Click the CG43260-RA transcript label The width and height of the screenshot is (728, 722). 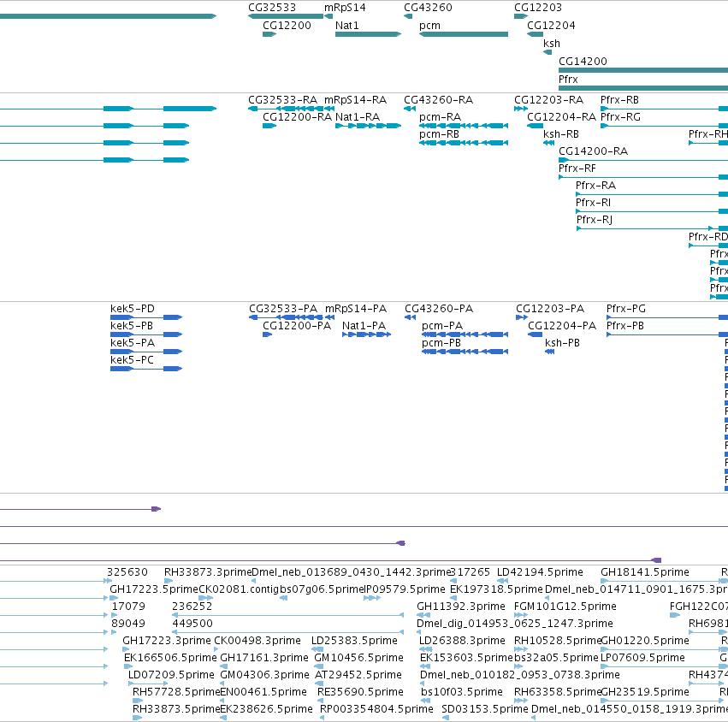[x=438, y=100]
